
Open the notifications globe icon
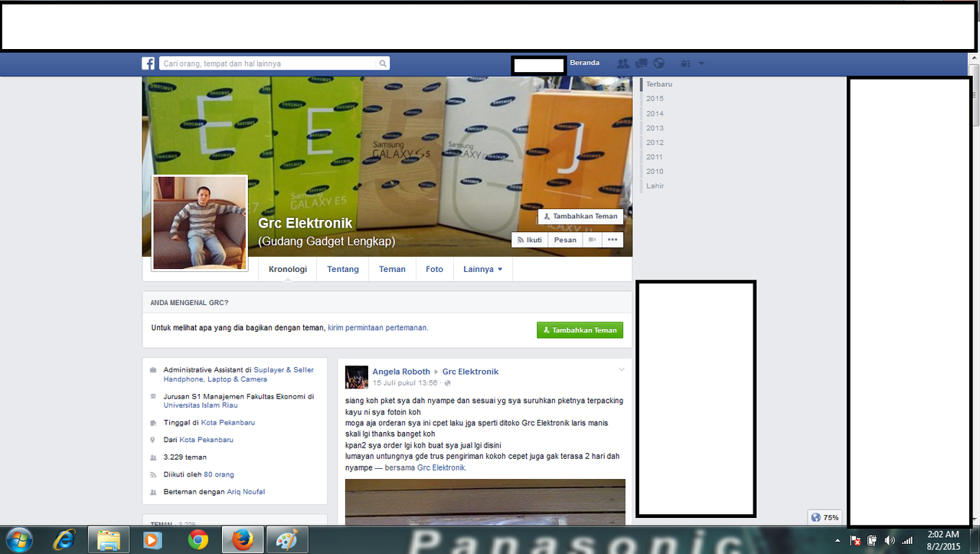pyautogui.click(x=659, y=63)
